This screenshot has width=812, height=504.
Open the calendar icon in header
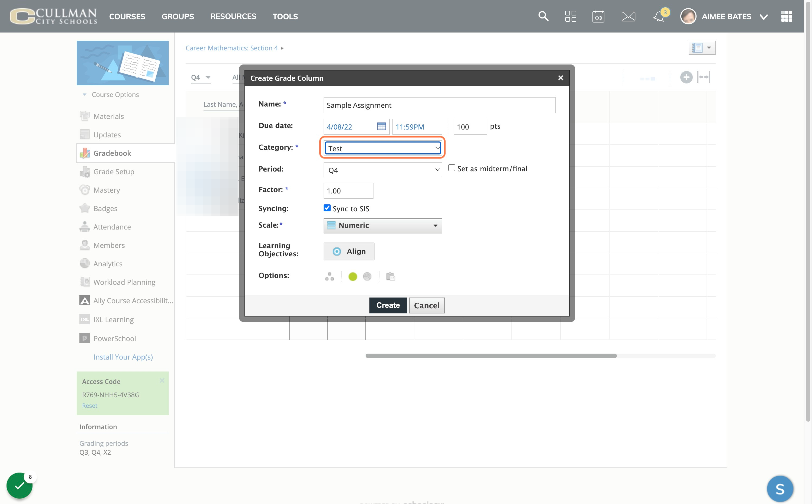(x=598, y=16)
